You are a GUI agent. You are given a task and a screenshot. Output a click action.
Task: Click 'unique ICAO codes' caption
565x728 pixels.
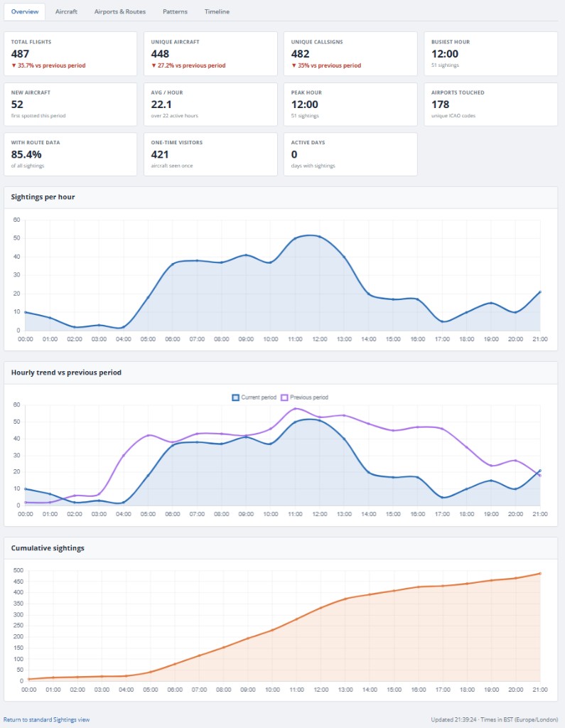point(453,116)
